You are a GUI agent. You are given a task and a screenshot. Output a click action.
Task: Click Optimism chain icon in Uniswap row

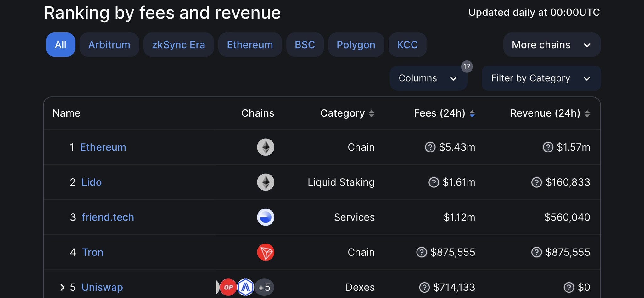pos(228,287)
